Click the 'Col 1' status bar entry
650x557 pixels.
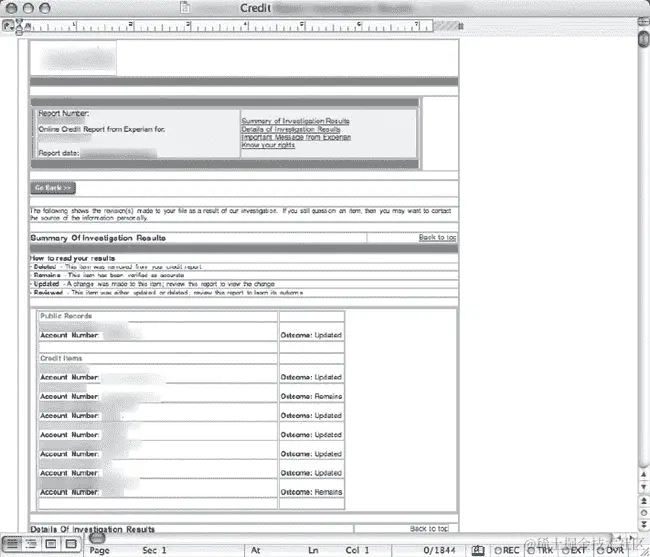[x=357, y=550]
